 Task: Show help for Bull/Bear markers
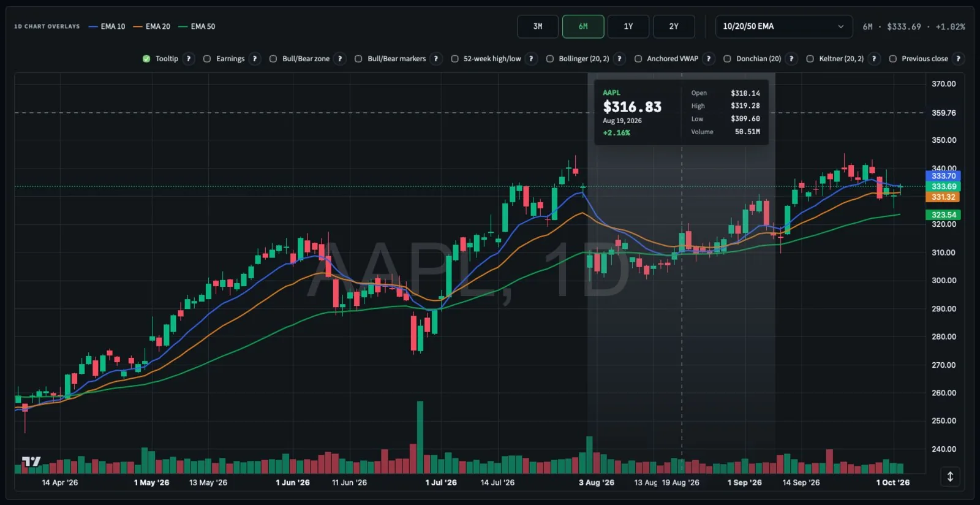coord(436,59)
